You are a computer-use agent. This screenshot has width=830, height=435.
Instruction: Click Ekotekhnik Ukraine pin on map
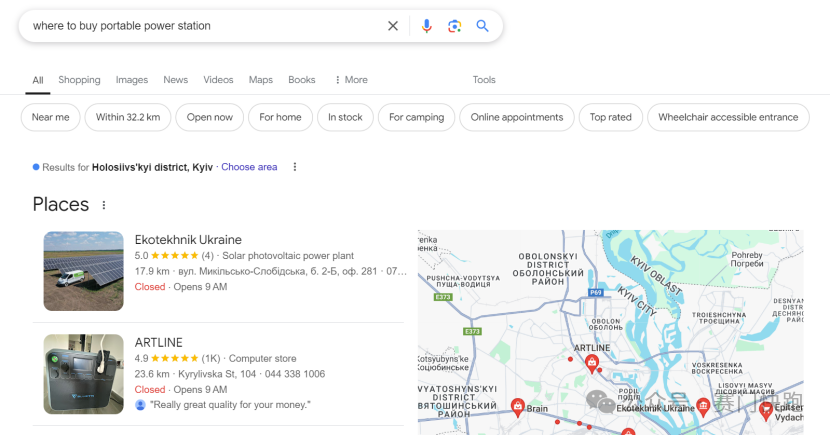pyautogui.click(x=703, y=405)
